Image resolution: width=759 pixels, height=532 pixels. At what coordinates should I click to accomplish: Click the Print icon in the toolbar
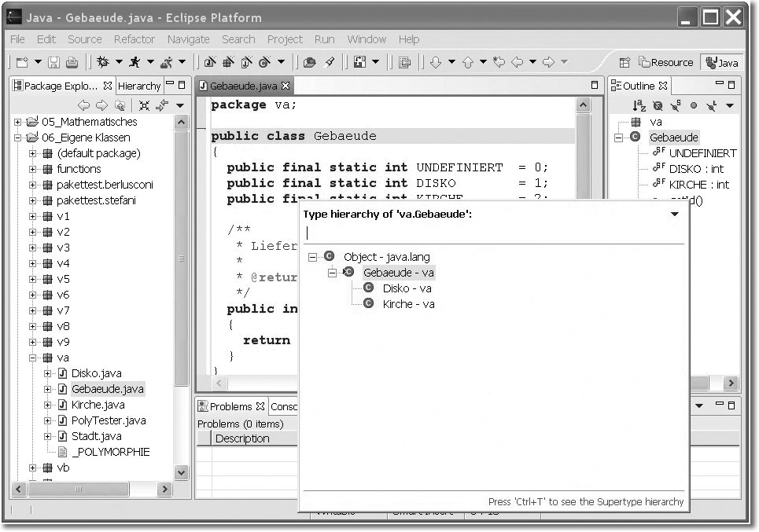[x=72, y=62]
